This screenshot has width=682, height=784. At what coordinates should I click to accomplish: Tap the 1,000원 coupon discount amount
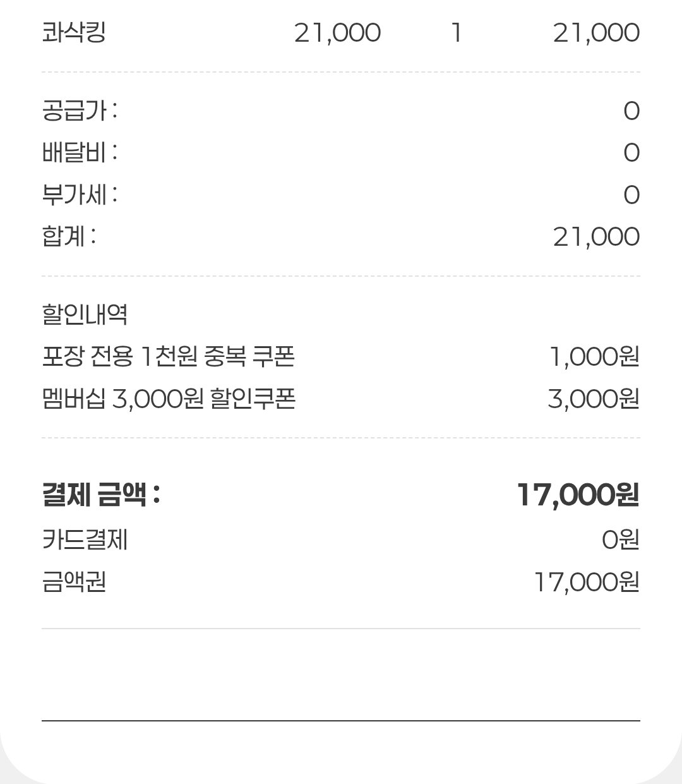[594, 357]
